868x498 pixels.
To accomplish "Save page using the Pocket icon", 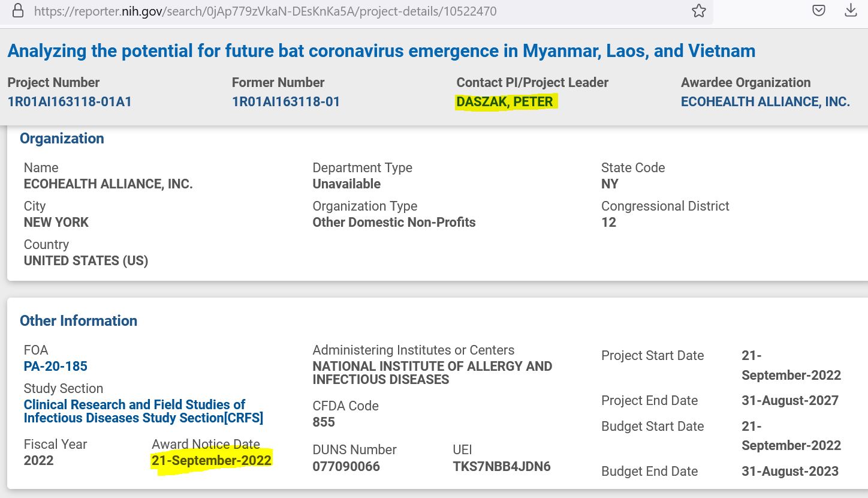I will pyautogui.click(x=818, y=10).
